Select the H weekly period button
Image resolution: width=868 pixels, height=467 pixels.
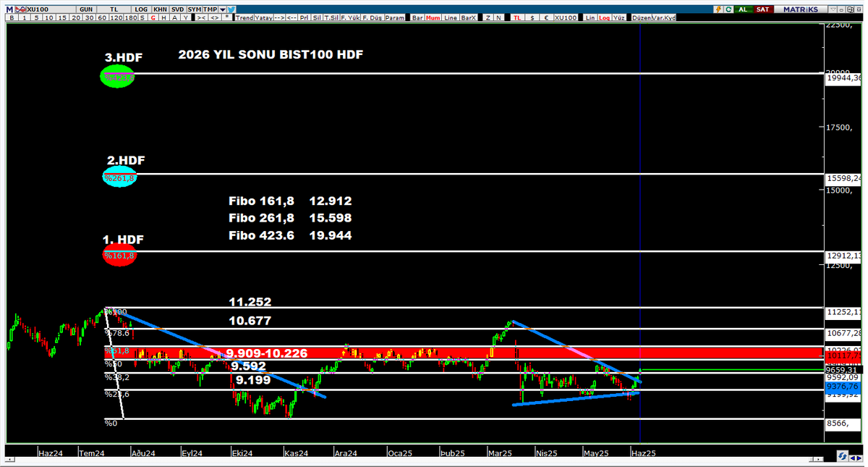pos(163,17)
